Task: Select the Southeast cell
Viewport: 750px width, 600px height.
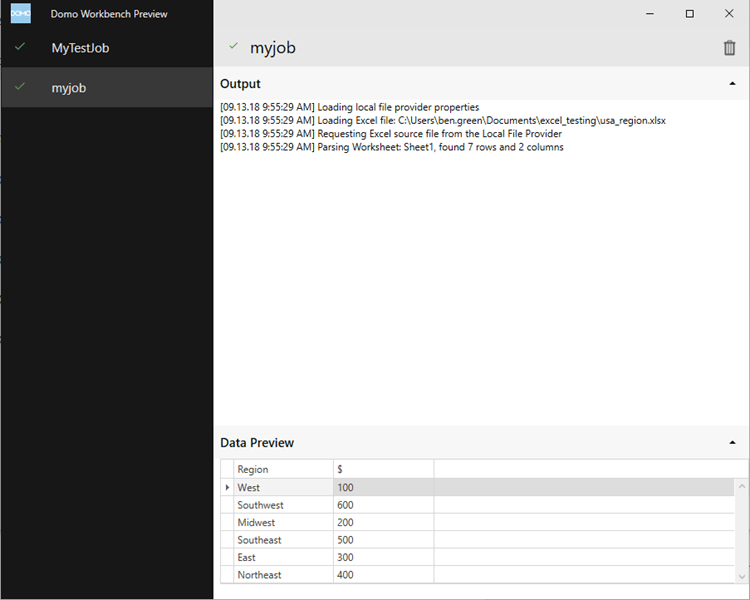Action: (x=283, y=540)
